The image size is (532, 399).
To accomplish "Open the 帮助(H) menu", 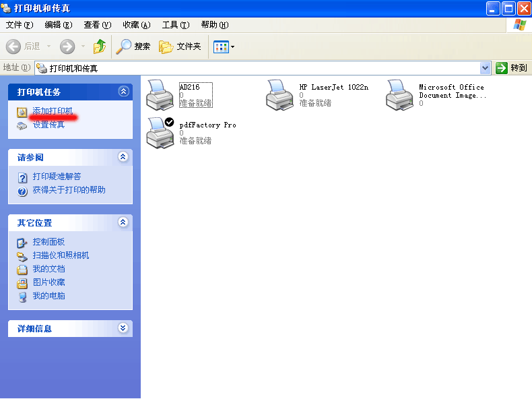I will pyautogui.click(x=214, y=25).
